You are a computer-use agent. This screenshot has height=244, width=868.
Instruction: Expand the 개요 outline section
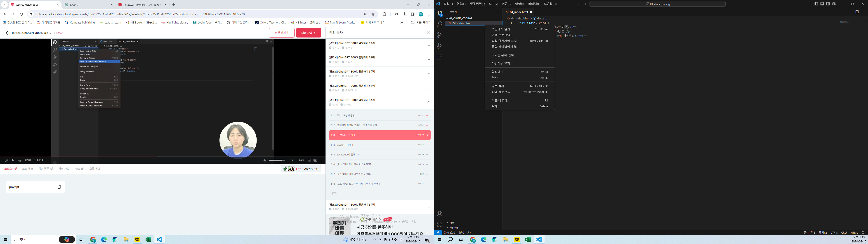(x=473, y=223)
